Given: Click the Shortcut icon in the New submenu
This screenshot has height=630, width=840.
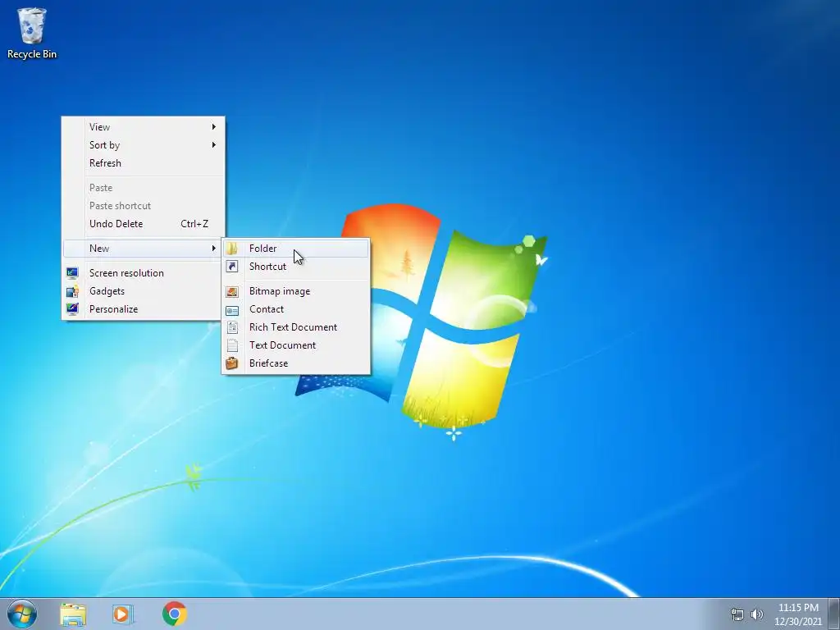Looking at the screenshot, I should pos(232,267).
